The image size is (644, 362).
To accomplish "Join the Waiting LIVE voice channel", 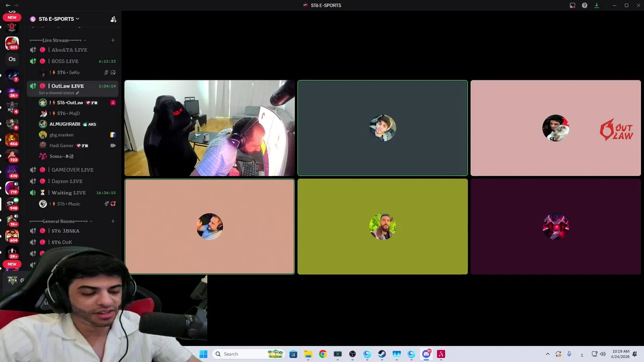I will click(x=72, y=193).
